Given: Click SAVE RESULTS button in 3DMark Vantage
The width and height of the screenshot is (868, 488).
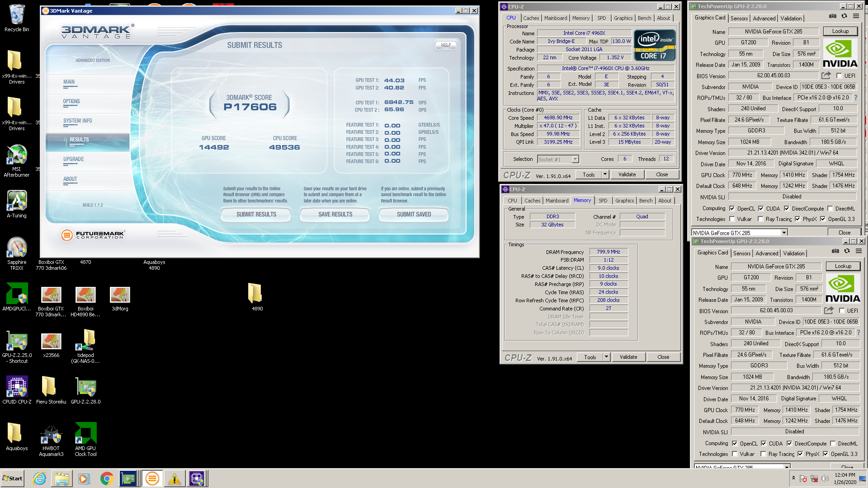Looking at the screenshot, I should (x=335, y=214).
